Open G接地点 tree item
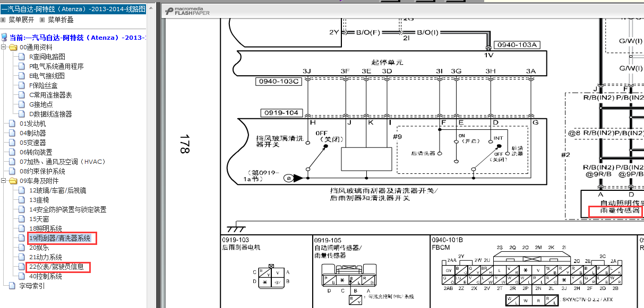Screen dimensions: 644x308 (41, 104)
